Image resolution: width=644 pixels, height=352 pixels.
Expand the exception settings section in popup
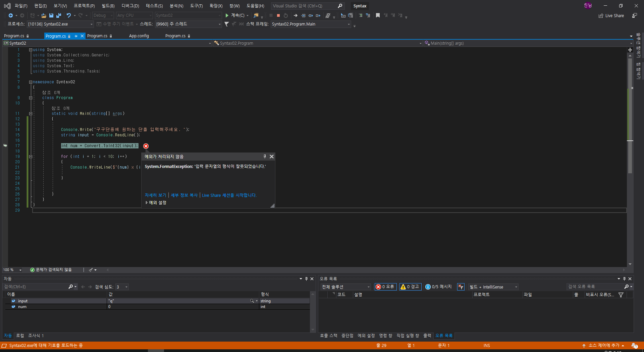(x=156, y=203)
